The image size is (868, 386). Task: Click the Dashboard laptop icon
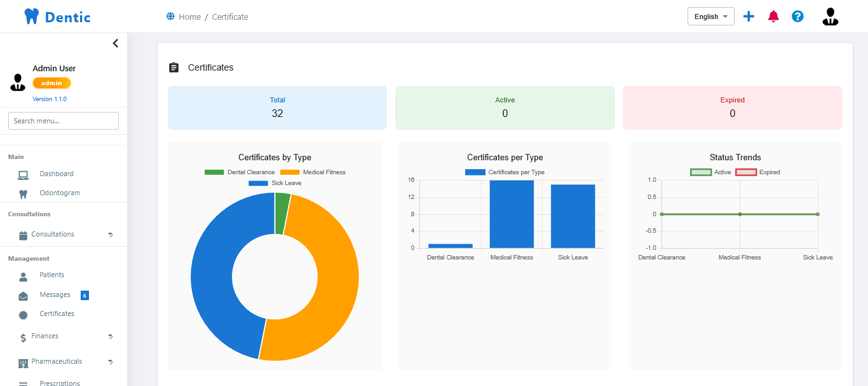pyautogui.click(x=24, y=174)
